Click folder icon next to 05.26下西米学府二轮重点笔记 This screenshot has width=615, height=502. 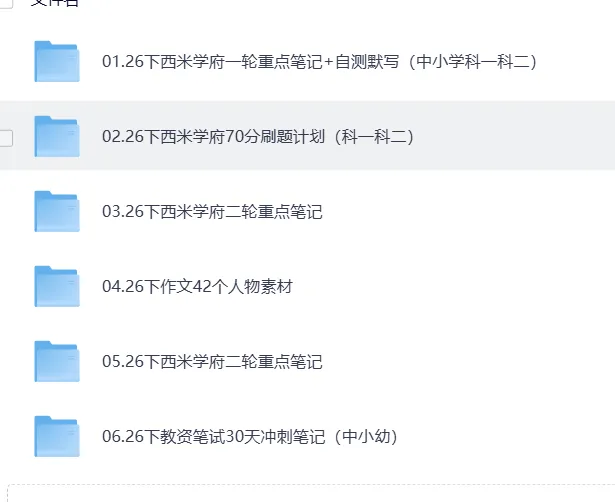tap(57, 361)
